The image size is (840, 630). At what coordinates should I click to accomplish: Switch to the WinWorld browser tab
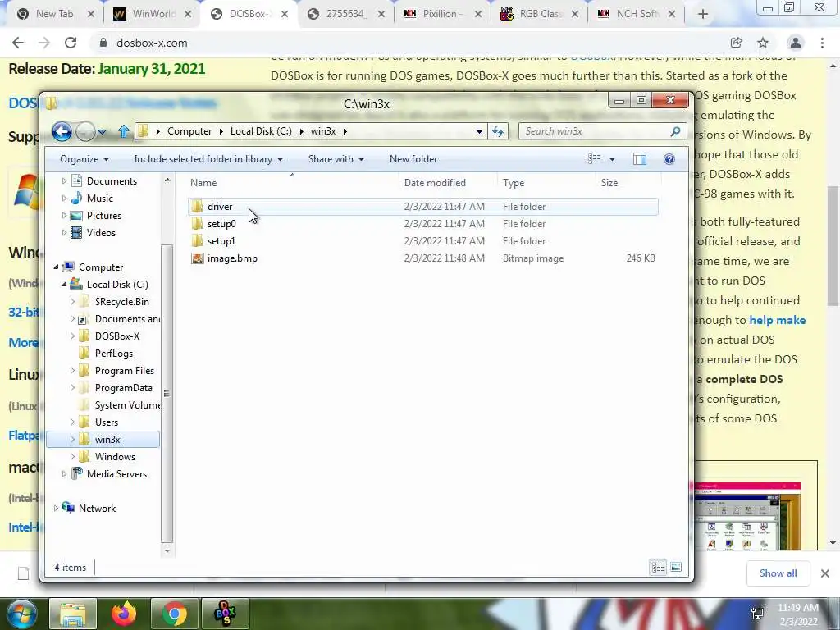[x=152, y=14]
